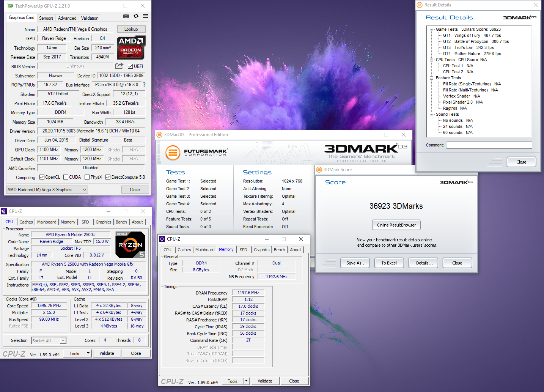
Task: Click Close button in GPU-Z
Action: [x=135, y=190]
